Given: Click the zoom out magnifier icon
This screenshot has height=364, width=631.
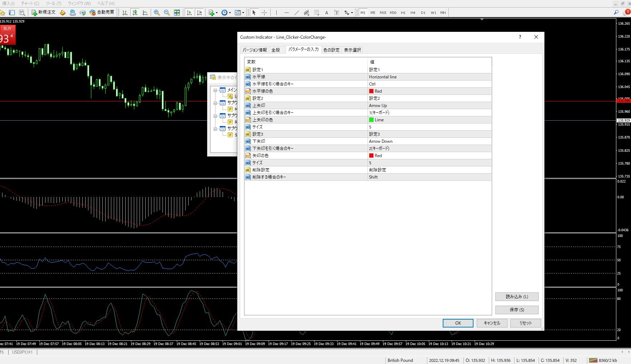Looking at the screenshot, I should pos(166,13).
